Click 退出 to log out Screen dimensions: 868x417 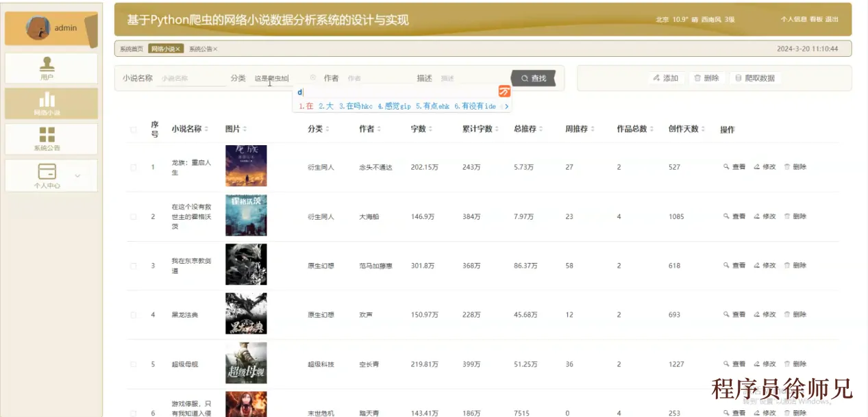coord(832,20)
